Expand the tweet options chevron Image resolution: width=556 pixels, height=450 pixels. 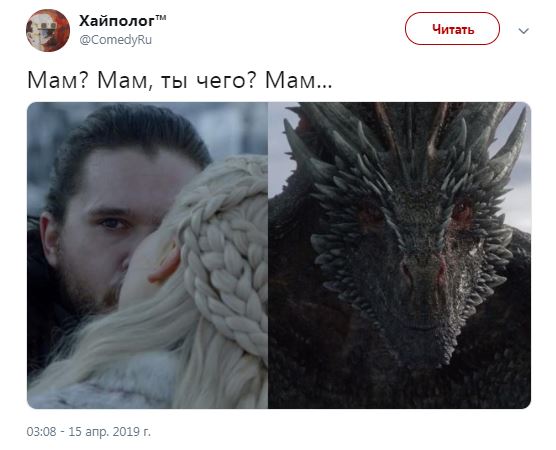pos(523,31)
